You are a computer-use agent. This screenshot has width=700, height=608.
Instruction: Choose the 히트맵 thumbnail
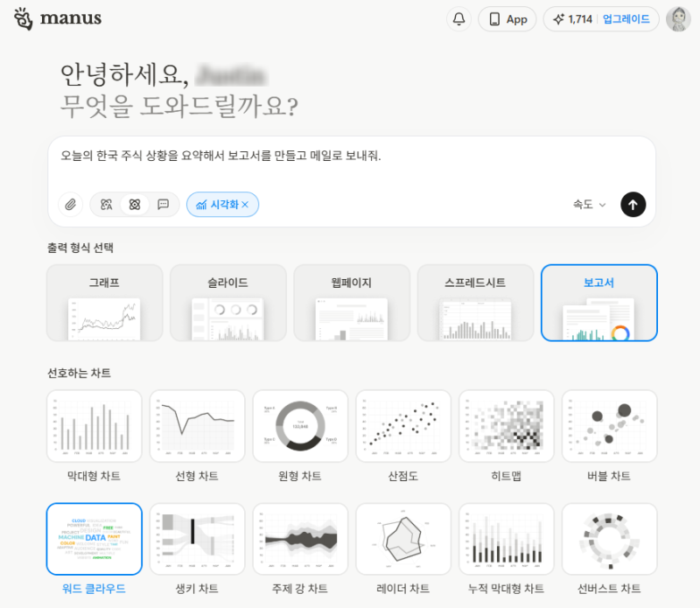click(x=507, y=426)
